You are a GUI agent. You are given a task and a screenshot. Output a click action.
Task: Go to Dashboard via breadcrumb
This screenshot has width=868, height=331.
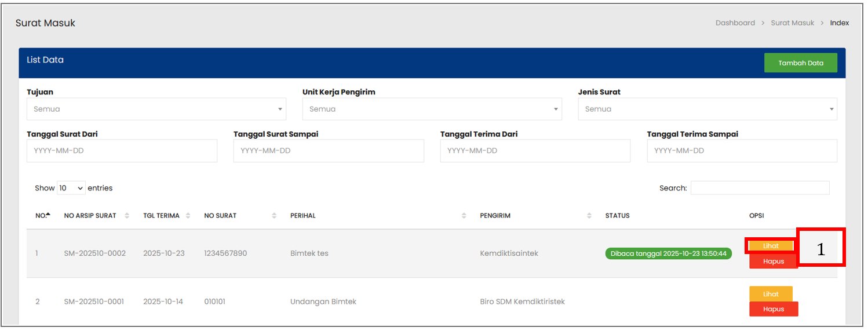[735, 23]
